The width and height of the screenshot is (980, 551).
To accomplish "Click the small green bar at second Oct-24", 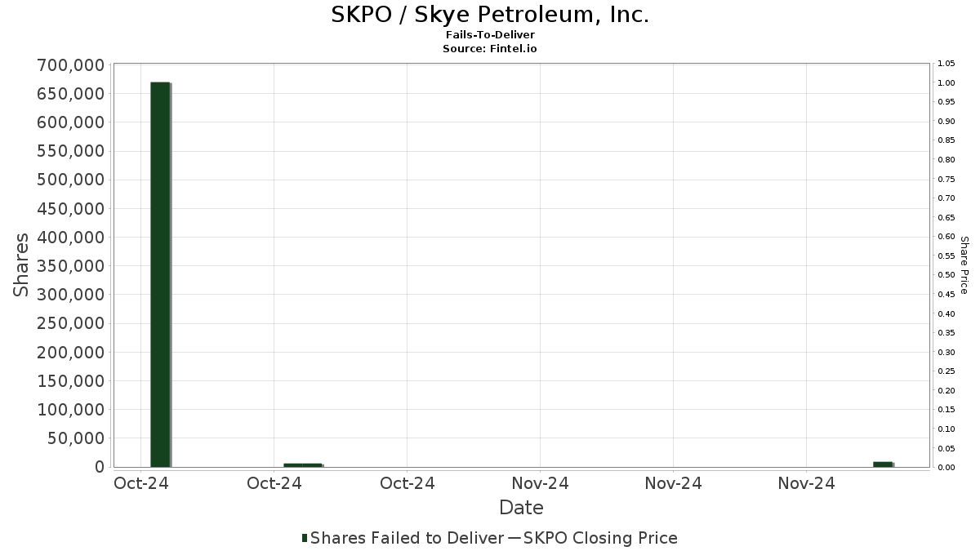I will coord(303,464).
